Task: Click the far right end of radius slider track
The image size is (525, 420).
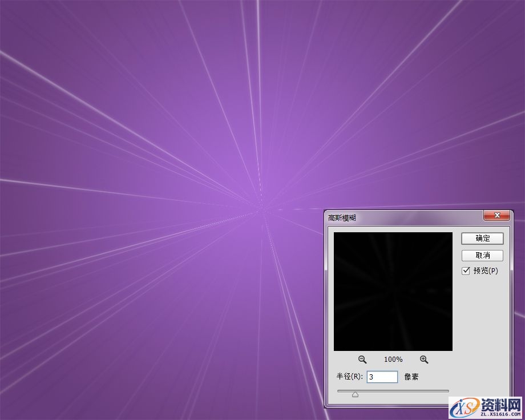Action: pyautogui.click(x=448, y=391)
